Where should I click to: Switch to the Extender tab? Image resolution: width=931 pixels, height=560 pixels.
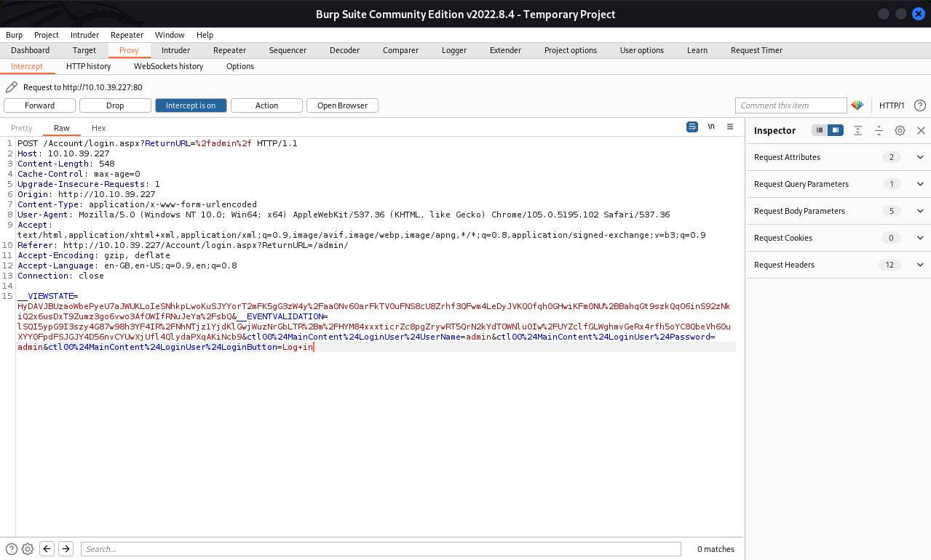pyautogui.click(x=505, y=50)
